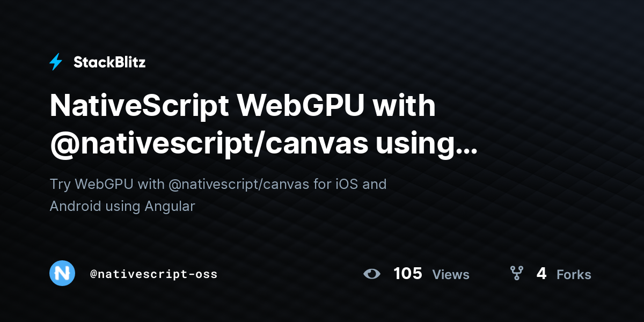Screen dimensions: 644x322
Task: Expand the ellipsis ending the truncated title
Action: [x=465, y=149]
